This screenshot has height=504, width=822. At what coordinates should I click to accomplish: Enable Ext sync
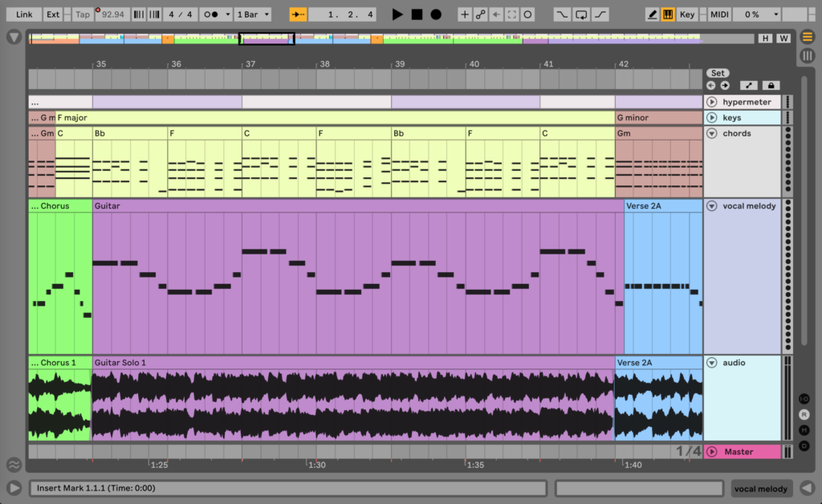pos(52,14)
